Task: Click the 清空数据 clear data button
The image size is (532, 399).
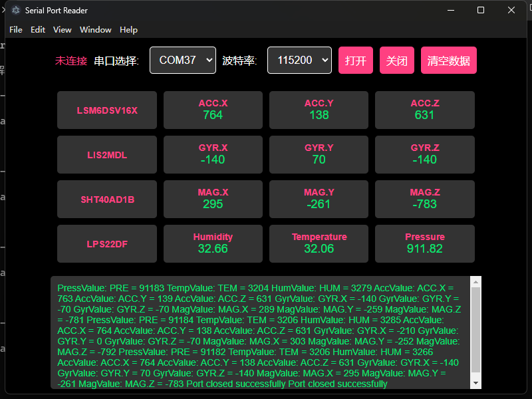Action: (448, 60)
